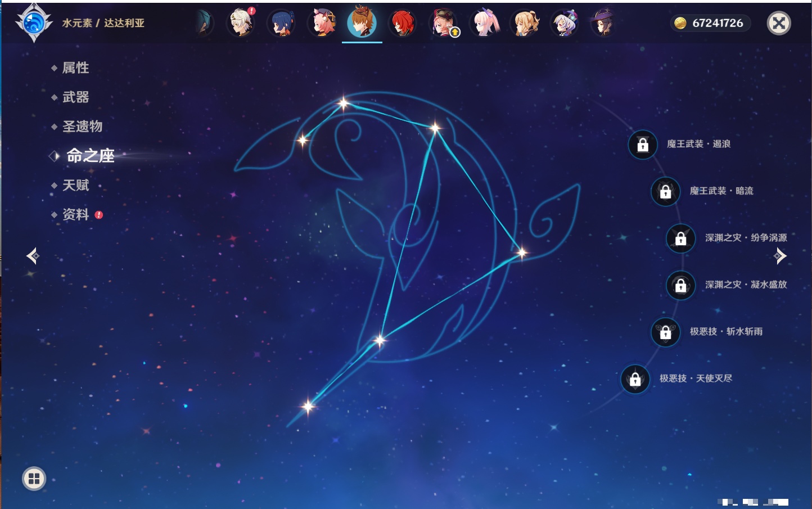
Task: Go to next character with right arrow
Action: tap(780, 256)
